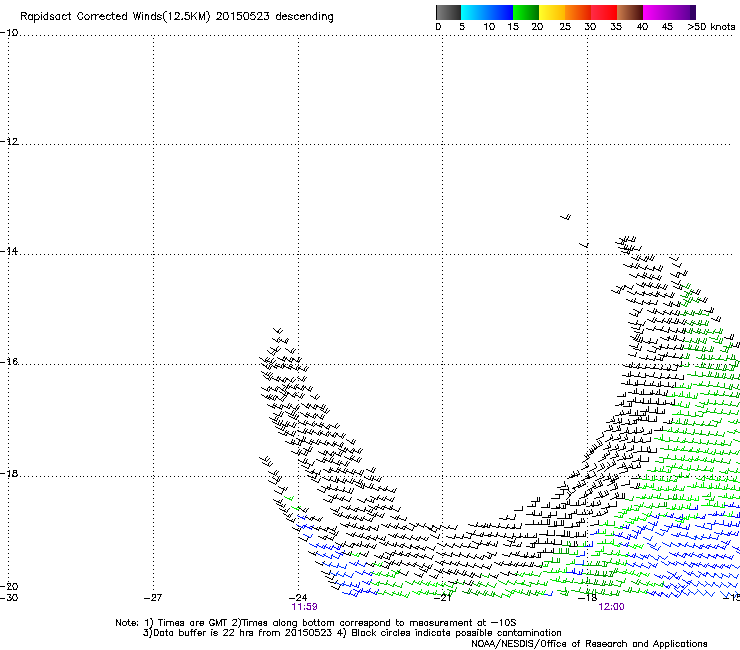Click the legend label 25

click(x=565, y=27)
